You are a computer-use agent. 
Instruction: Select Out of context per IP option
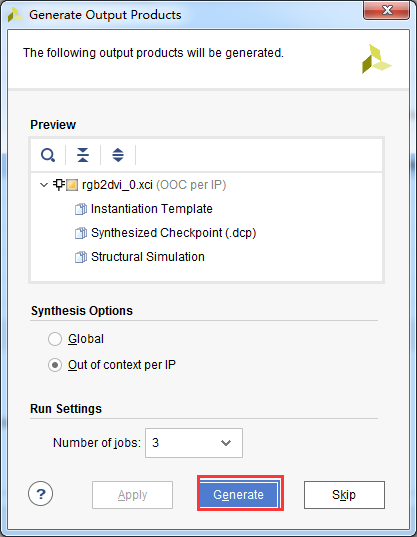coord(55,365)
